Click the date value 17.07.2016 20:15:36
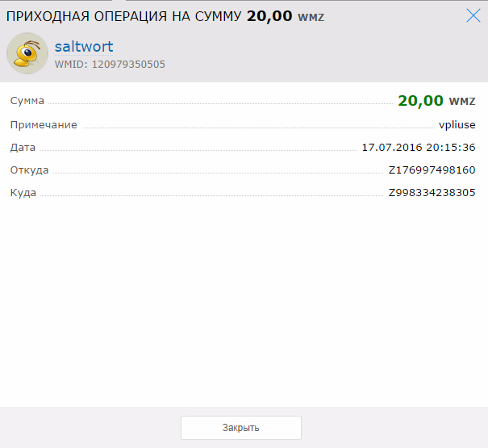Viewport: 488px width, 448px height. [419, 148]
